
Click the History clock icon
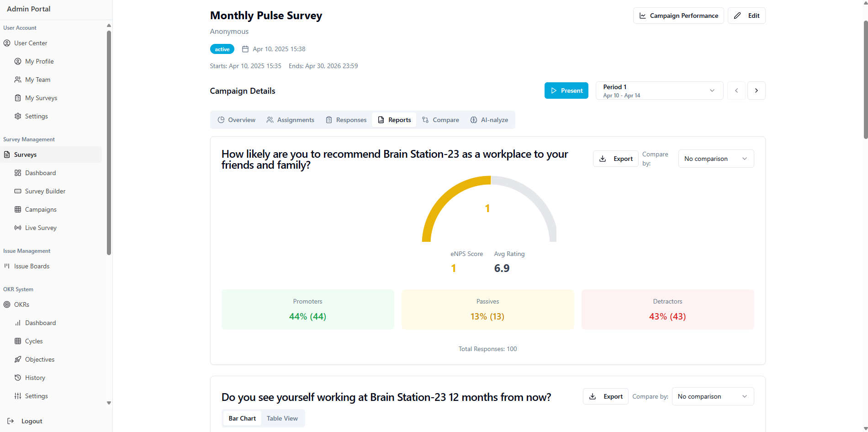point(18,378)
